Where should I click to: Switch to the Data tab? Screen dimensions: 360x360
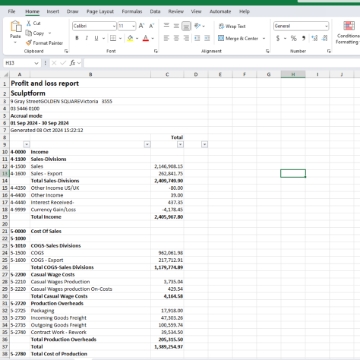(x=155, y=11)
